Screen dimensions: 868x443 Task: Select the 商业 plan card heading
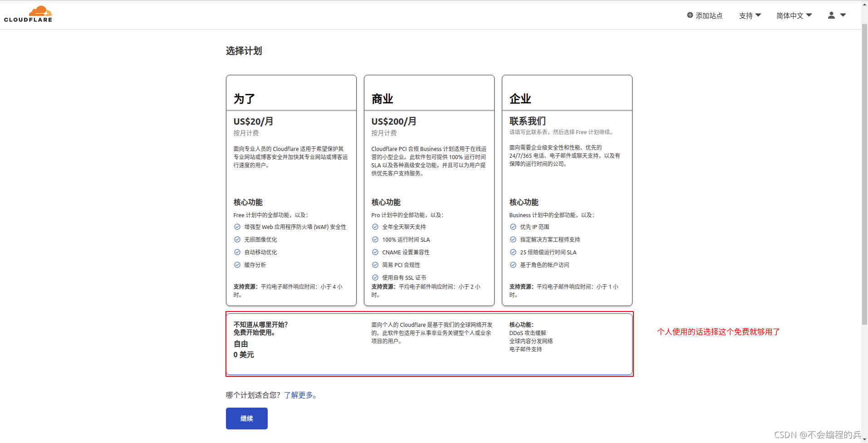pyautogui.click(x=382, y=98)
